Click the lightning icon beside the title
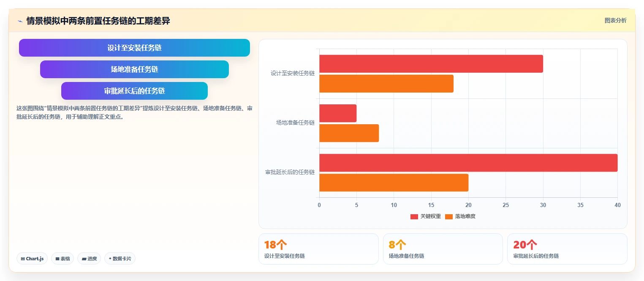This screenshot has height=281, width=644. click(x=20, y=21)
